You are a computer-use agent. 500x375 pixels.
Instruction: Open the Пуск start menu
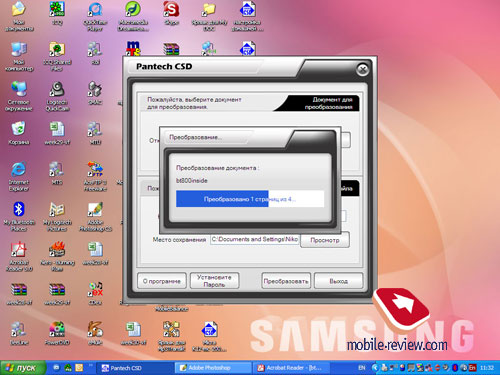pos(23,368)
